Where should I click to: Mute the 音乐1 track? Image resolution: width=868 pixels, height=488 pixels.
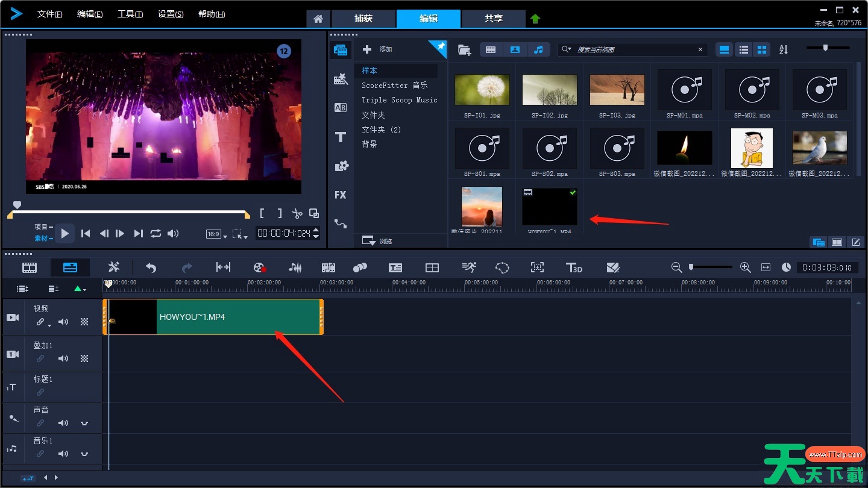63,454
